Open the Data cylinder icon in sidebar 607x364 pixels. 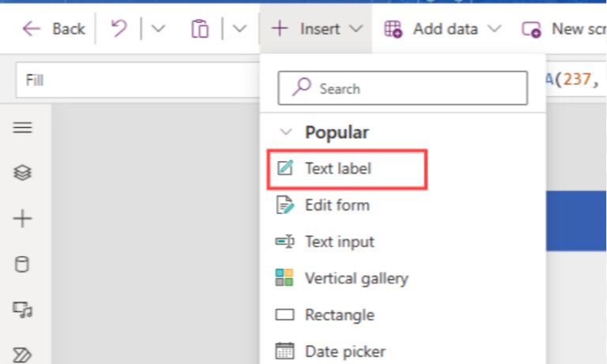[21, 265]
